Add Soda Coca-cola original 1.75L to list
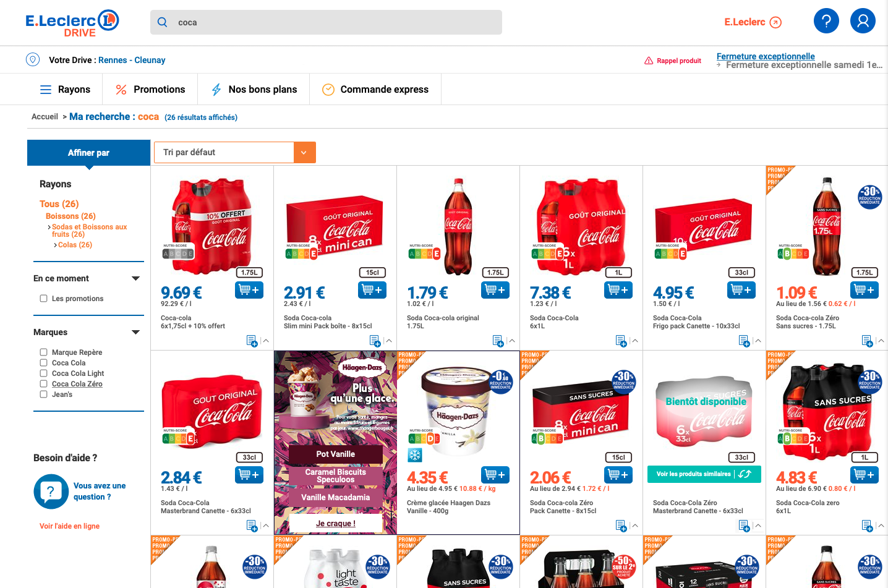 coord(498,341)
